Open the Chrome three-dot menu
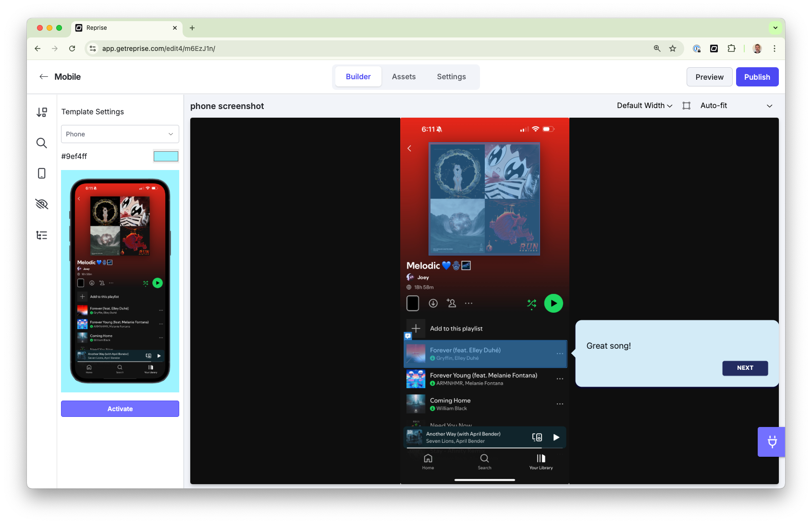This screenshot has width=812, height=524. (x=775, y=49)
